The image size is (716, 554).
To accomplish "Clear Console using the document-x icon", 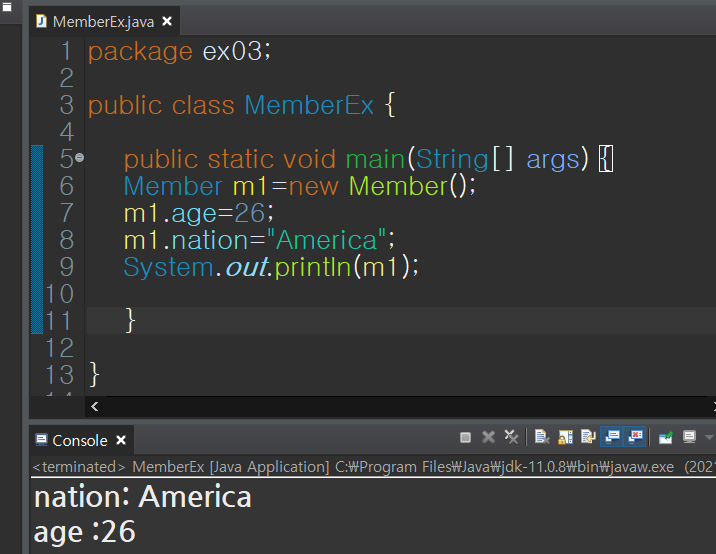I will click(542, 437).
